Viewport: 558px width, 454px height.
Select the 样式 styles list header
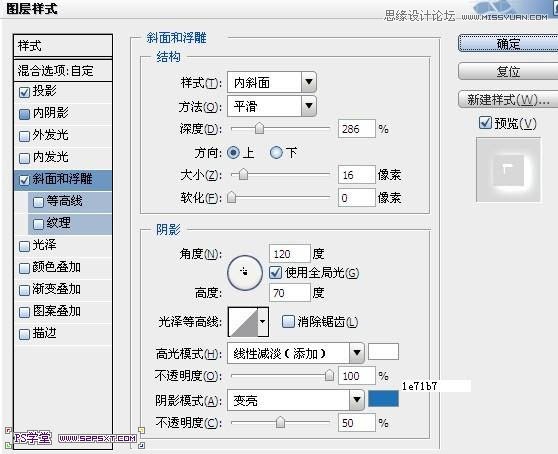pos(63,46)
